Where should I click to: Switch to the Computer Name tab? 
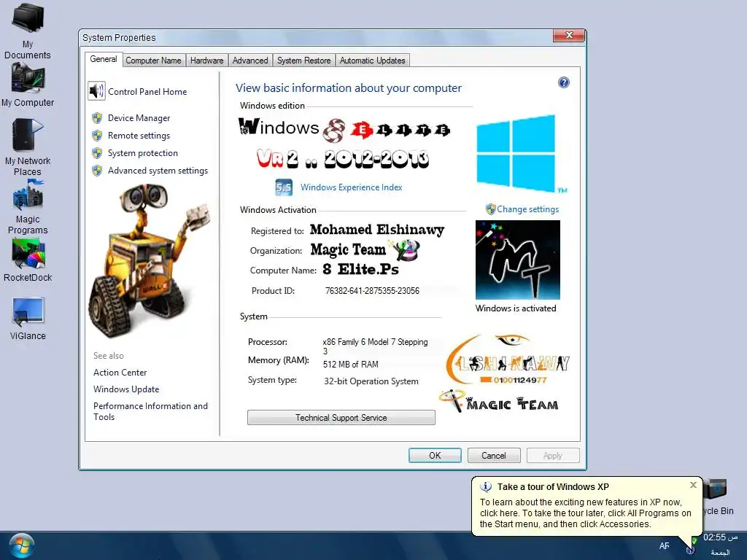click(153, 61)
